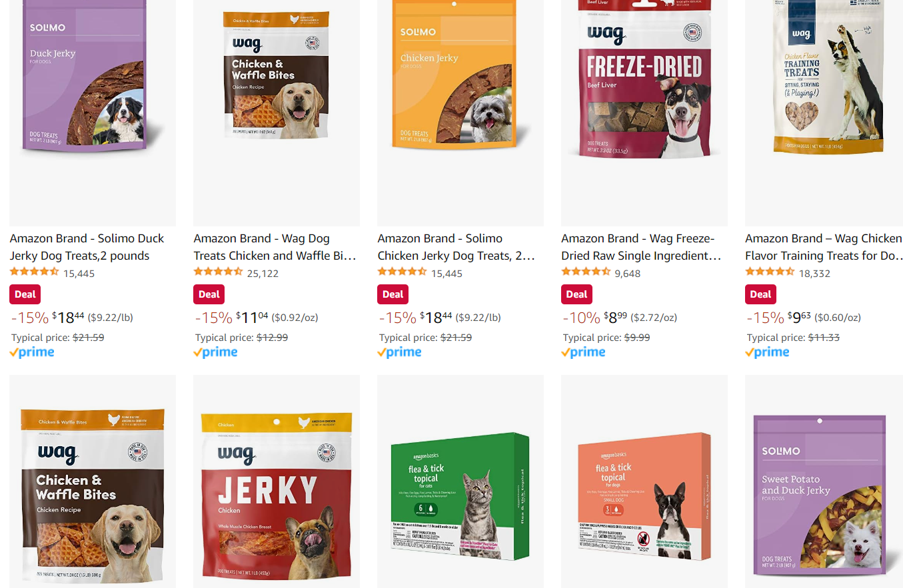The width and height of the screenshot is (903, 588).
Task: Select flea & tick topical for cats
Action: 460,481
